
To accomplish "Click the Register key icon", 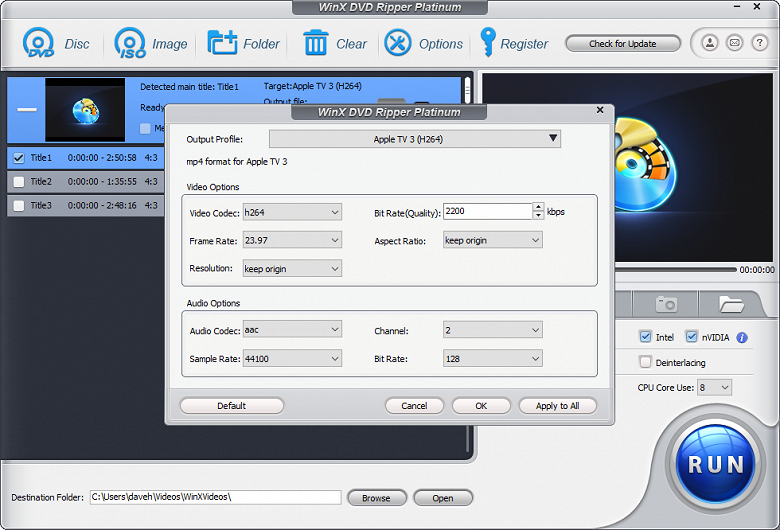I will [x=488, y=42].
